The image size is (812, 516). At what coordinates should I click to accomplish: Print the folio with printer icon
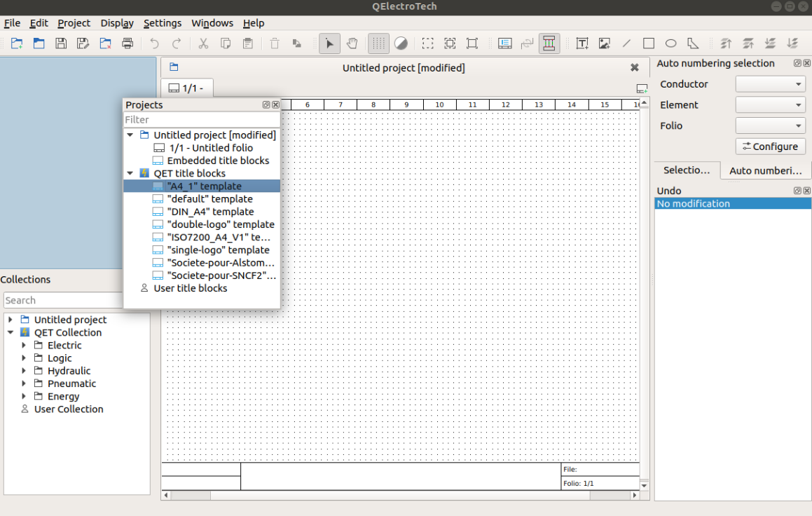click(128, 43)
